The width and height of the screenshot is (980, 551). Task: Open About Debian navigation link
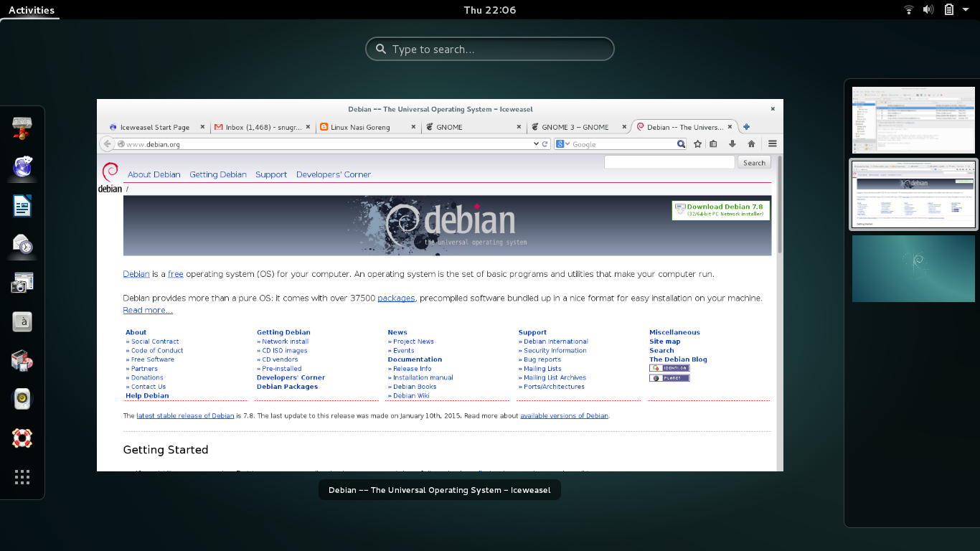click(x=154, y=174)
